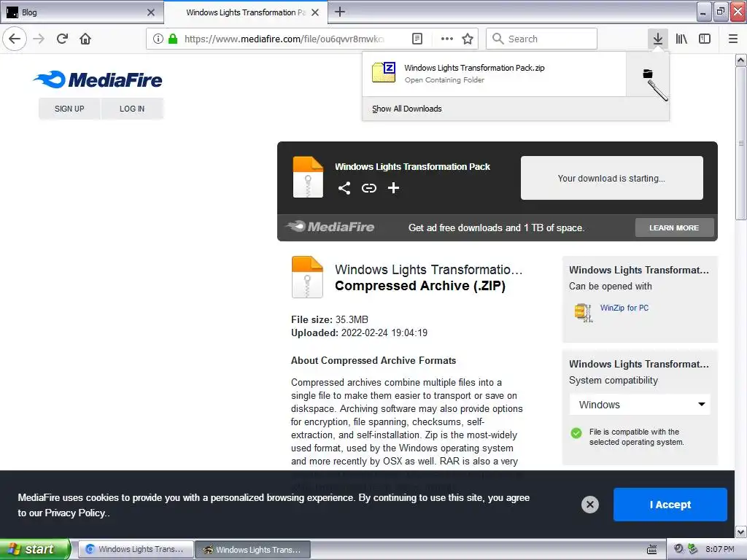Close the Blog tab
This screenshot has width=747, height=560.
(151, 12)
